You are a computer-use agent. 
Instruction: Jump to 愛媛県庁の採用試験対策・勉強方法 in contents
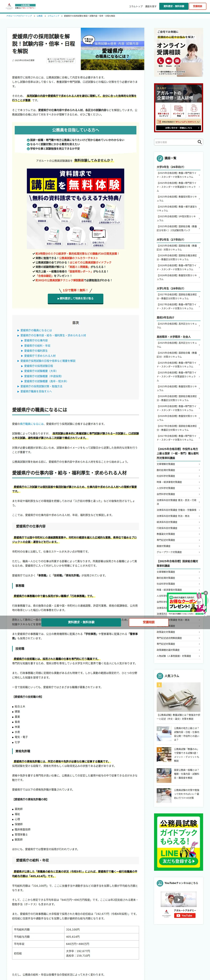pos(41,386)
